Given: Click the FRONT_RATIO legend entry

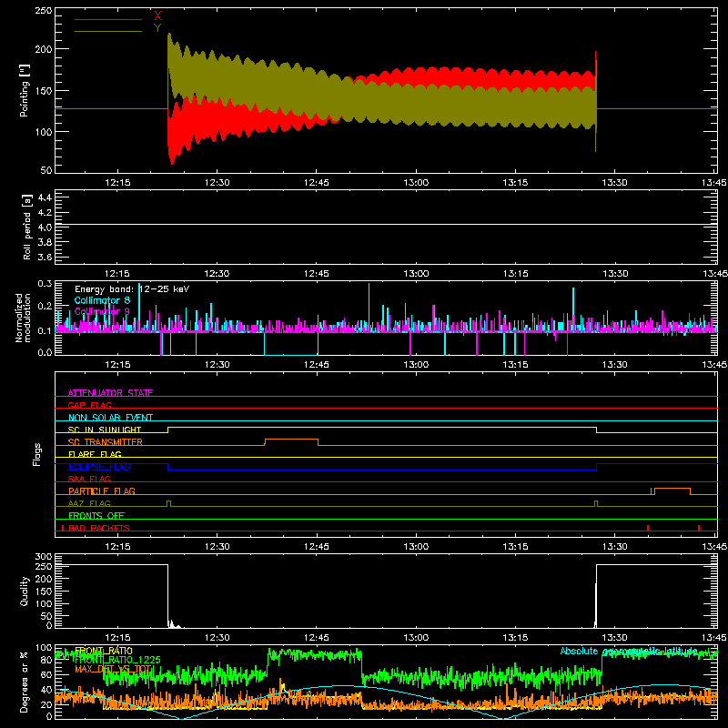Looking at the screenshot, I should click(x=104, y=651).
